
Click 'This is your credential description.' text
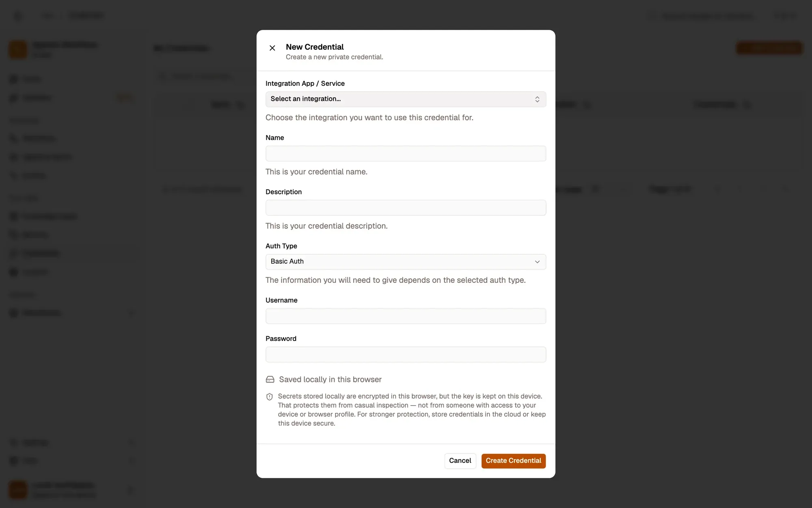tap(326, 226)
